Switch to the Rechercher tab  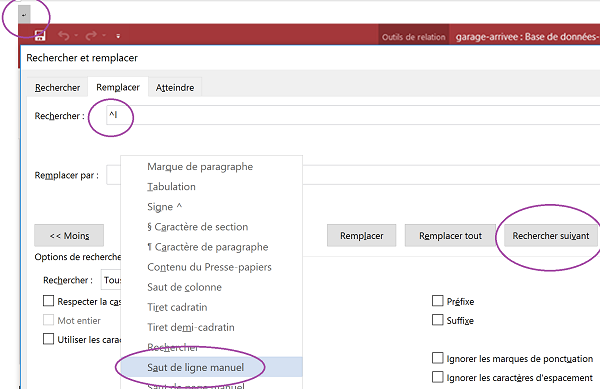(x=57, y=88)
